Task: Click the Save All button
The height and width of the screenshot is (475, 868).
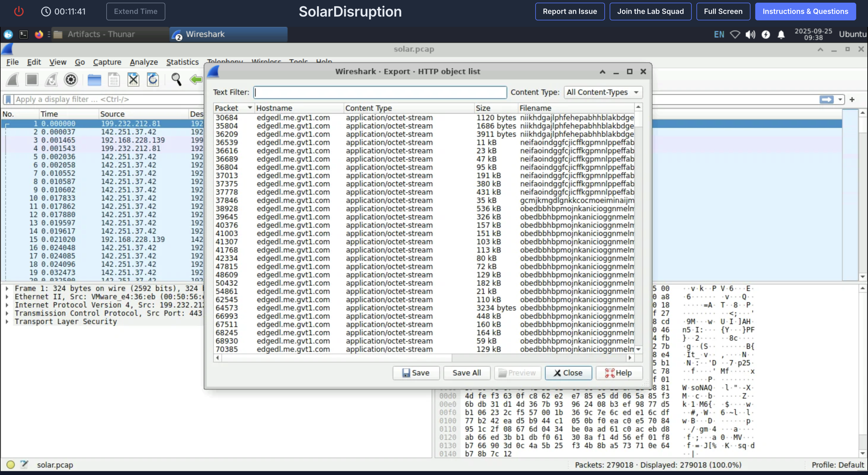Action: pyautogui.click(x=466, y=372)
